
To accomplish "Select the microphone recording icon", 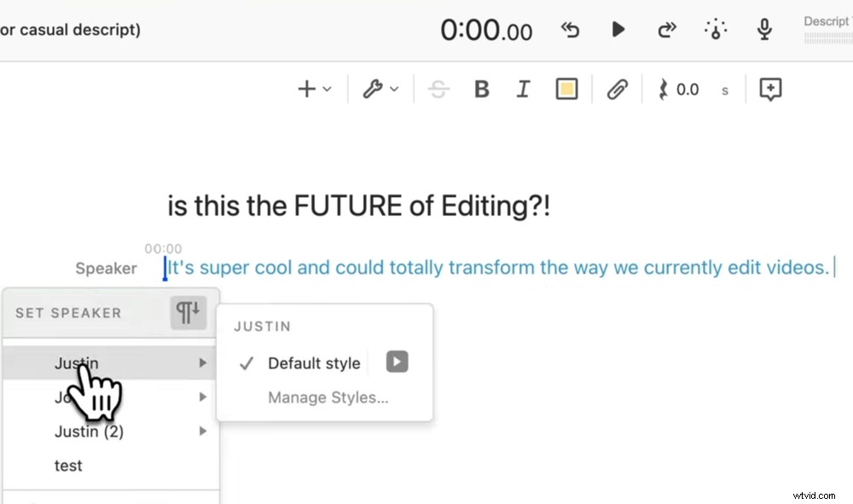I will click(763, 29).
